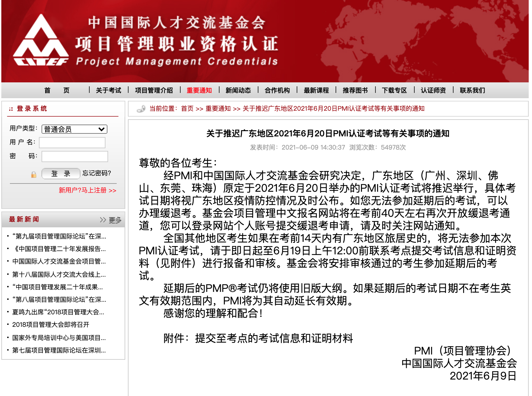Click the closing line 感谢您的理解和配合!
This screenshot has width=532, height=396.
point(213,313)
